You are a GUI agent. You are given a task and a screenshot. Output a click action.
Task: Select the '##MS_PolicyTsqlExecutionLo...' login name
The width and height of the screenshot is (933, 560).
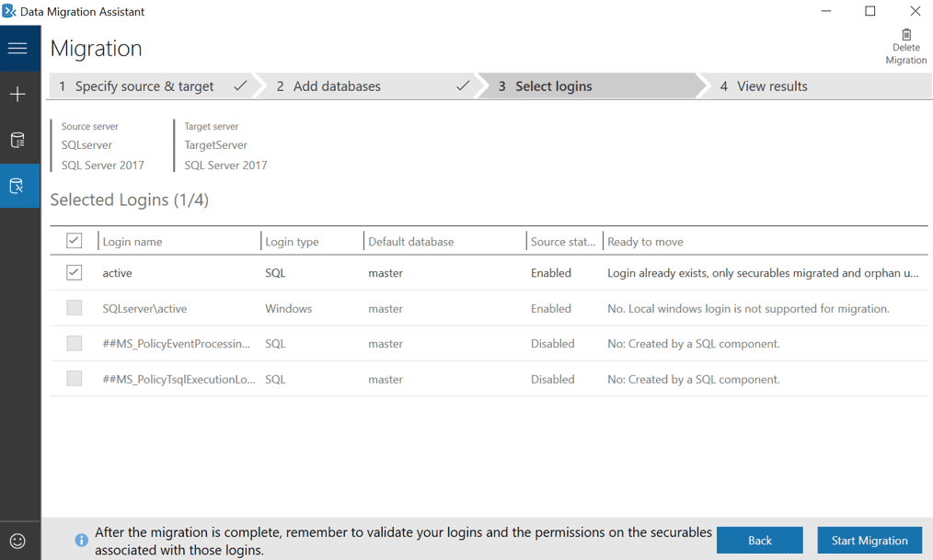click(x=179, y=379)
